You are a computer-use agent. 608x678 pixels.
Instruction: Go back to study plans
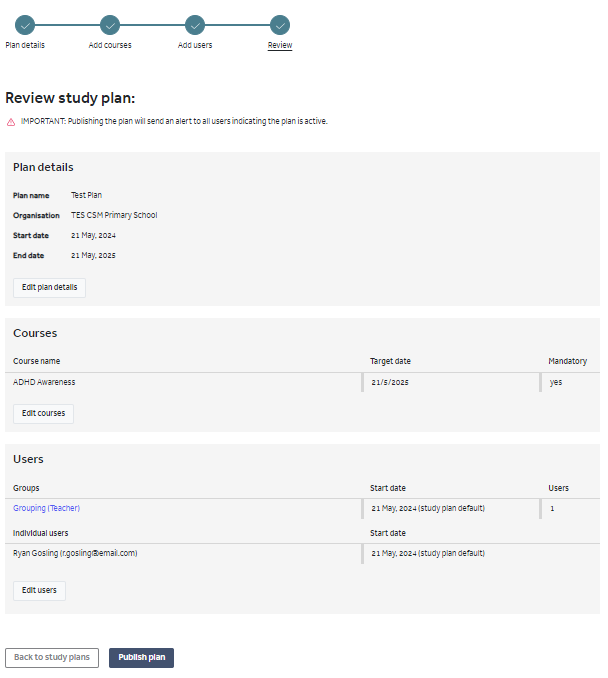click(52, 658)
